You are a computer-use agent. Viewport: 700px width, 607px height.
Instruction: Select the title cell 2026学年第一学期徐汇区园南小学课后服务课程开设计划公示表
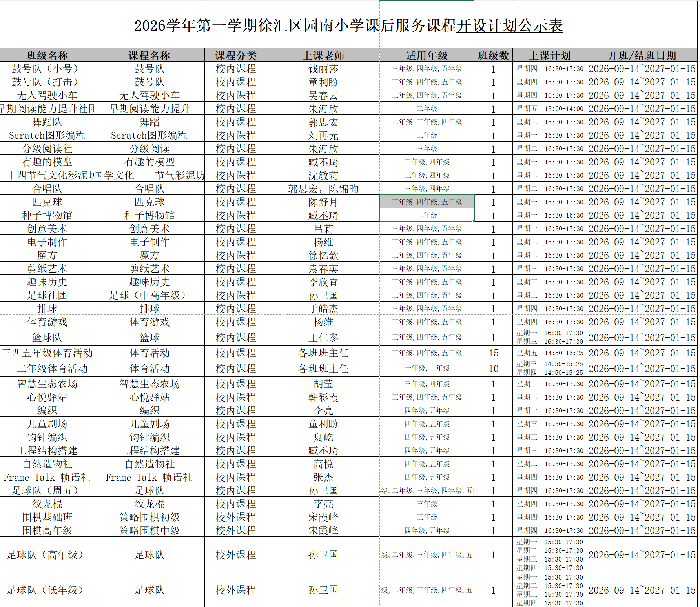pyautogui.click(x=348, y=25)
